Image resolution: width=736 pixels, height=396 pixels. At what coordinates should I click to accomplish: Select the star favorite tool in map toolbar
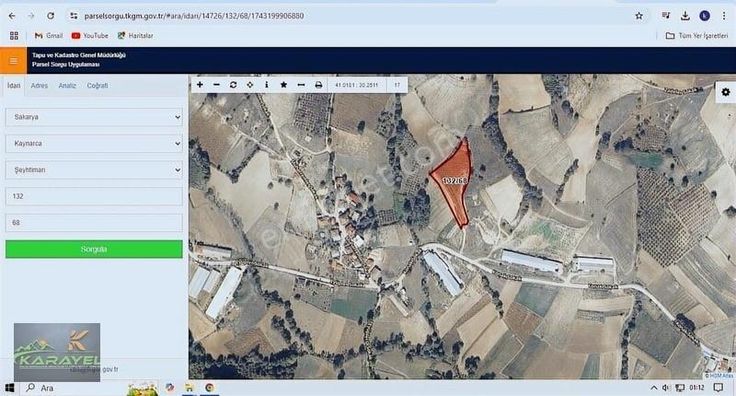284,85
